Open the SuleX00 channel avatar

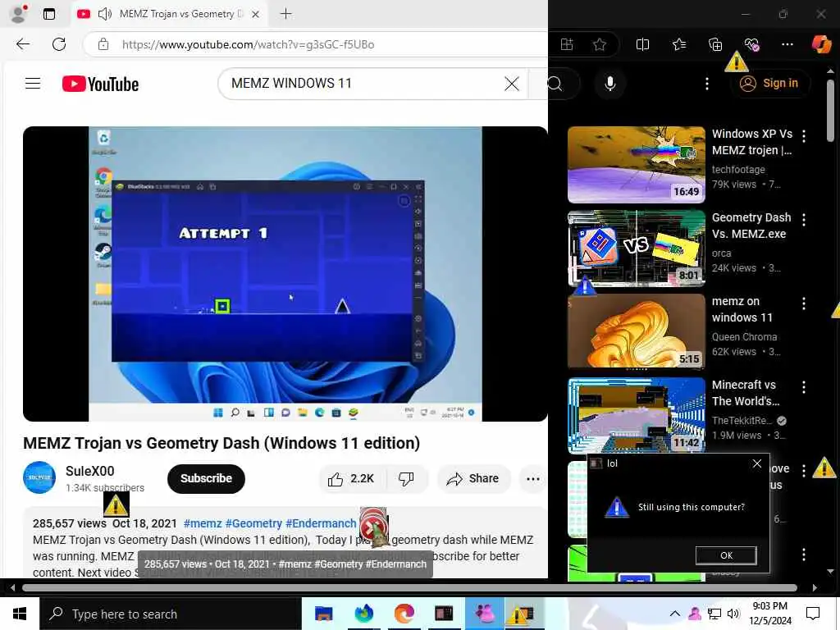pos(39,477)
